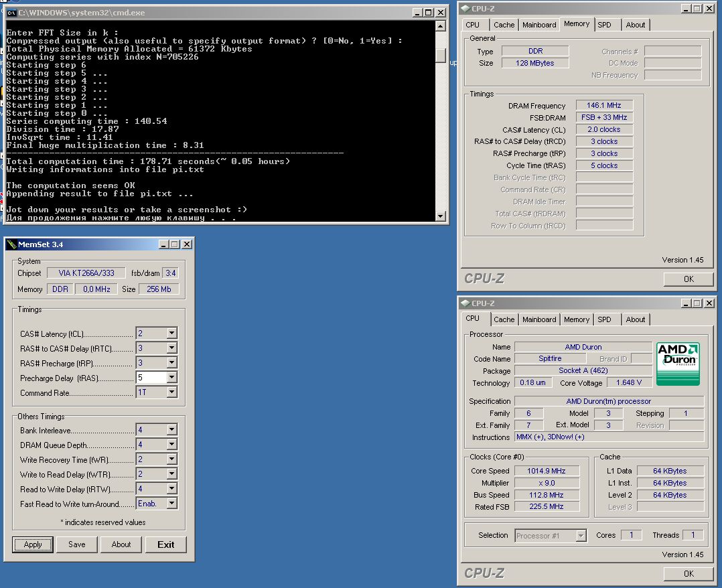
Task: Click the Multiplier value x 9.0
Action: 546,483
